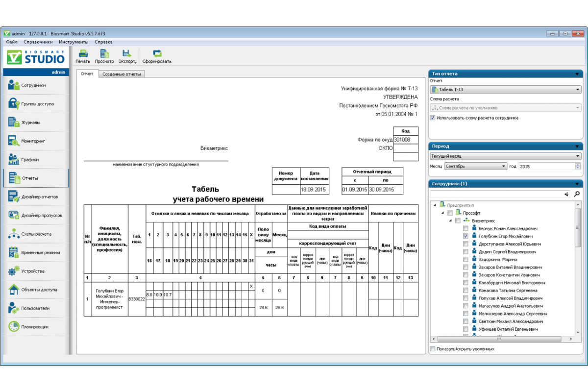Click the year stepper arrows beside 2015

tap(577, 167)
